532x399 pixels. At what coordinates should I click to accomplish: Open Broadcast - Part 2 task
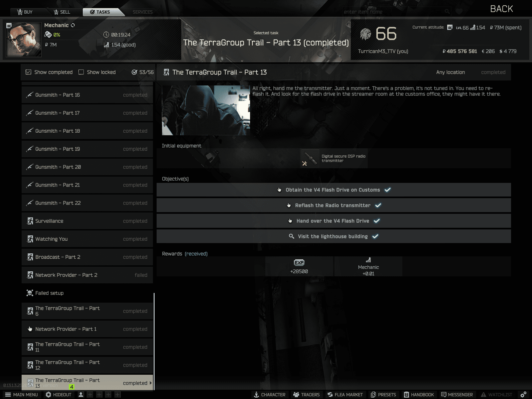(87, 257)
